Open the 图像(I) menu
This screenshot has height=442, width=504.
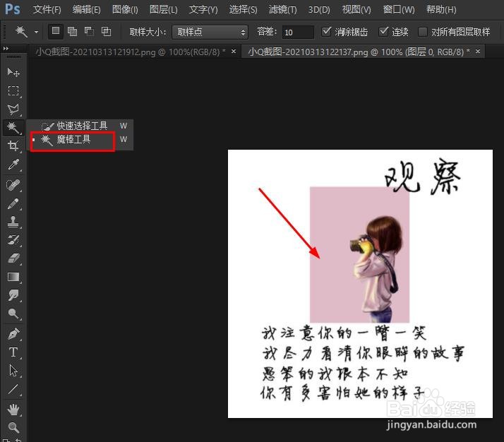click(x=125, y=9)
